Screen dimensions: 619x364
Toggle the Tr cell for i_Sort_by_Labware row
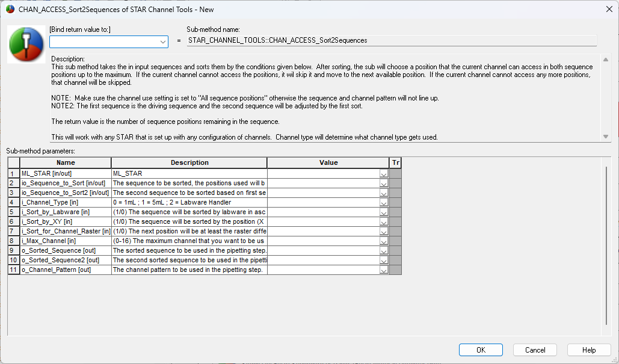pyautogui.click(x=395, y=212)
